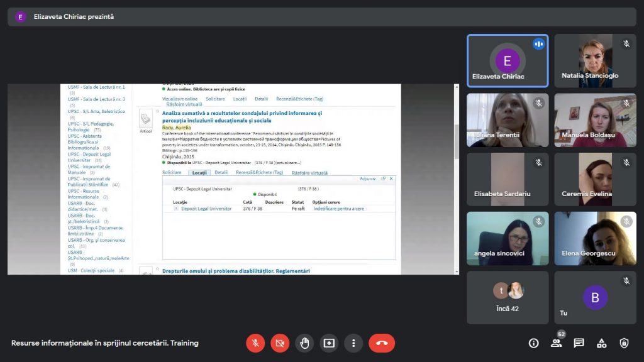644x362 pixels.
Task: Click 'Indetificare pentru a cere' link
Action: [339, 209]
